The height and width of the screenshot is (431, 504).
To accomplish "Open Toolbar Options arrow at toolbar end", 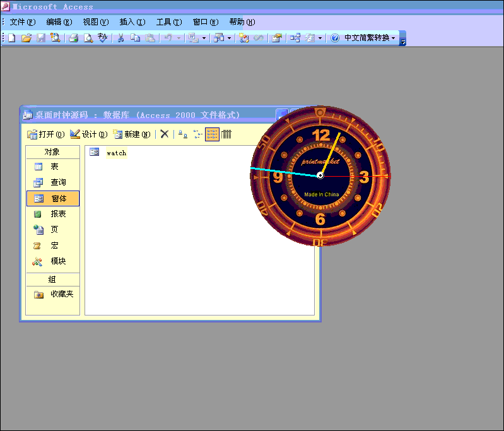I will pos(402,38).
